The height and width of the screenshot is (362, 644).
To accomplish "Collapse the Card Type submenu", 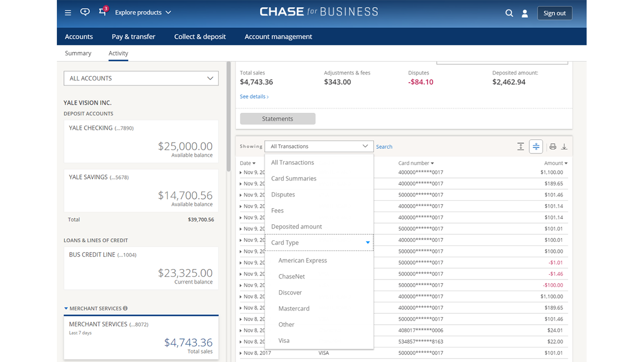I will [x=368, y=242].
